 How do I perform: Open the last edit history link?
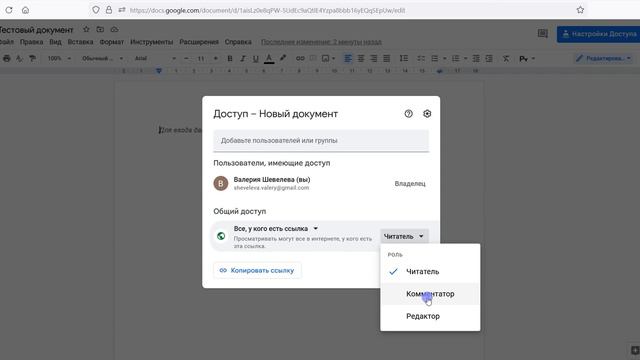coord(321,42)
